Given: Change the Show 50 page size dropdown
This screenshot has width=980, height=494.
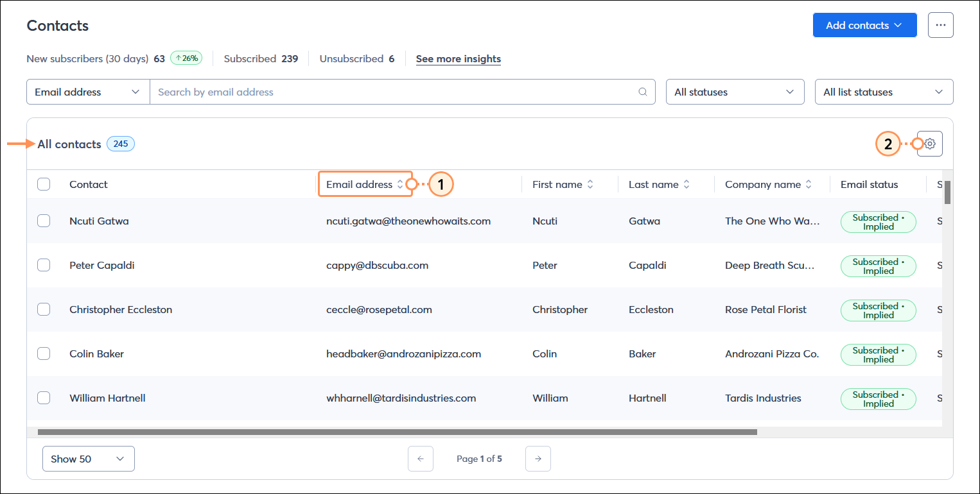Looking at the screenshot, I should point(88,458).
